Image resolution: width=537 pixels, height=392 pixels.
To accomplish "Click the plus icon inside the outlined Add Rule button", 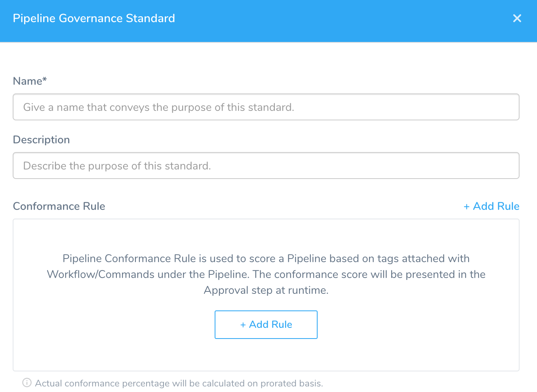I will 243,325.
